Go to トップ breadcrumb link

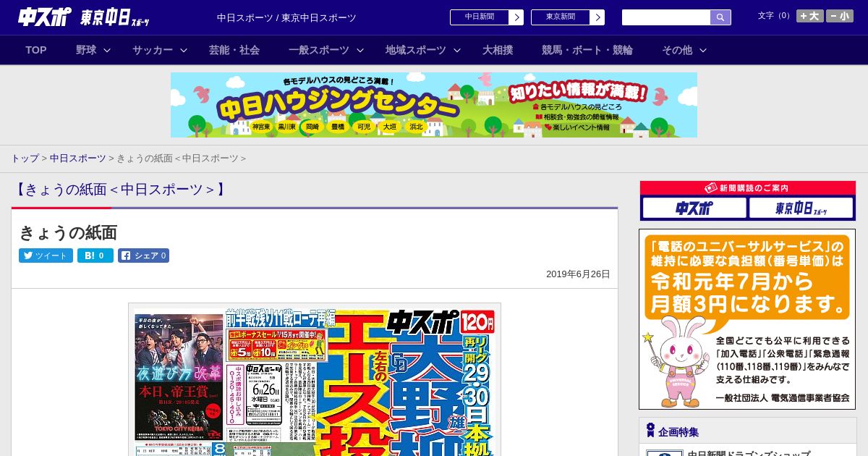click(25, 159)
